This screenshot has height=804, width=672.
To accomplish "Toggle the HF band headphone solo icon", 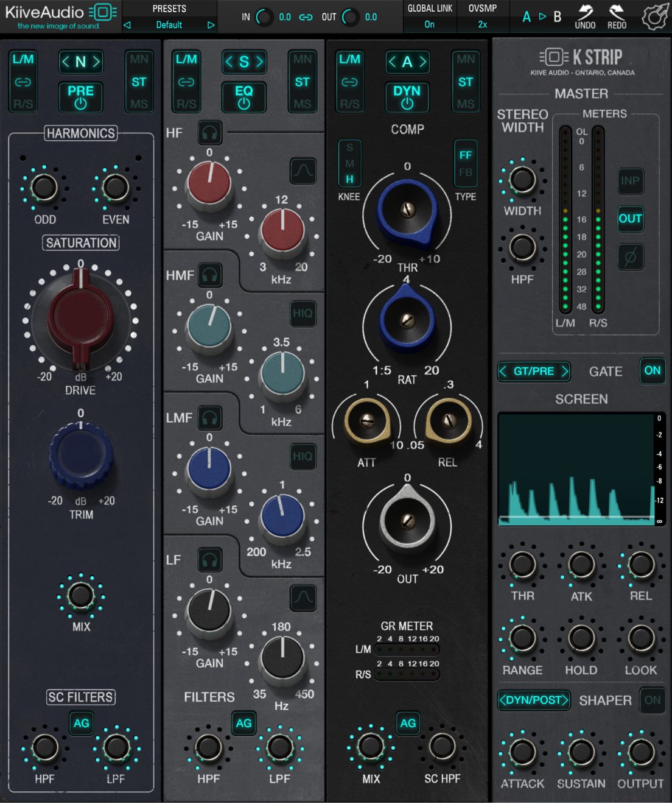I will pos(209,132).
